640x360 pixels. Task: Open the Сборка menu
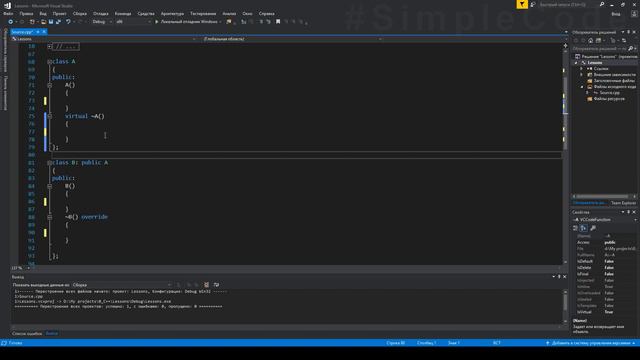click(x=80, y=13)
